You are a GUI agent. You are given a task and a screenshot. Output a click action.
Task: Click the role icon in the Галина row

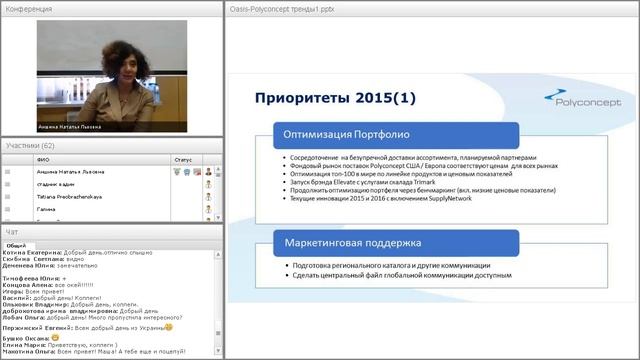(x=209, y=209)
